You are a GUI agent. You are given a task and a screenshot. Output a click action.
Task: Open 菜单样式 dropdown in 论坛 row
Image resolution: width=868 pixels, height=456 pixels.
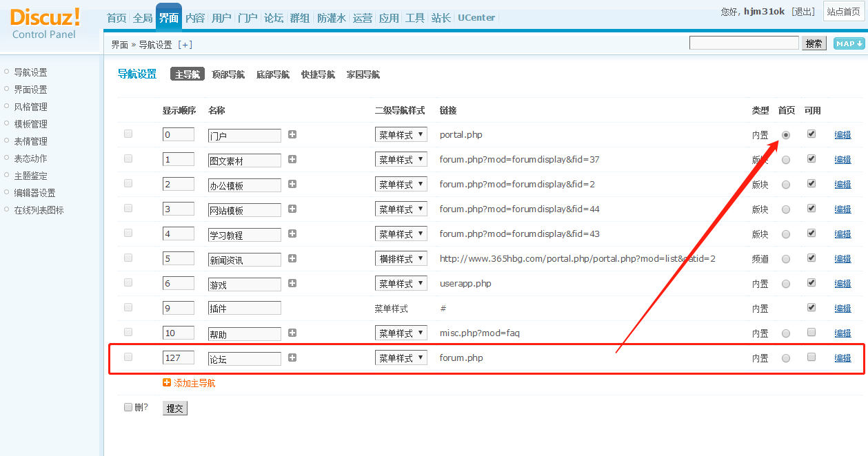point(401,357)
